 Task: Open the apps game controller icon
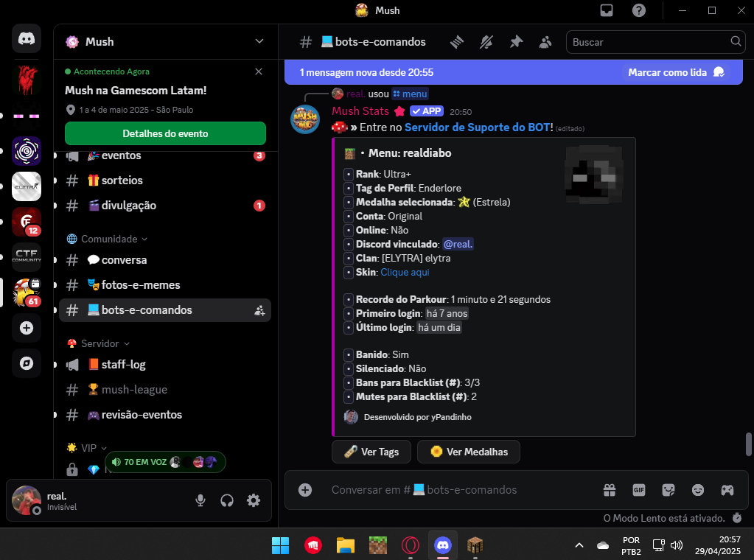click(x=727, y=490)
